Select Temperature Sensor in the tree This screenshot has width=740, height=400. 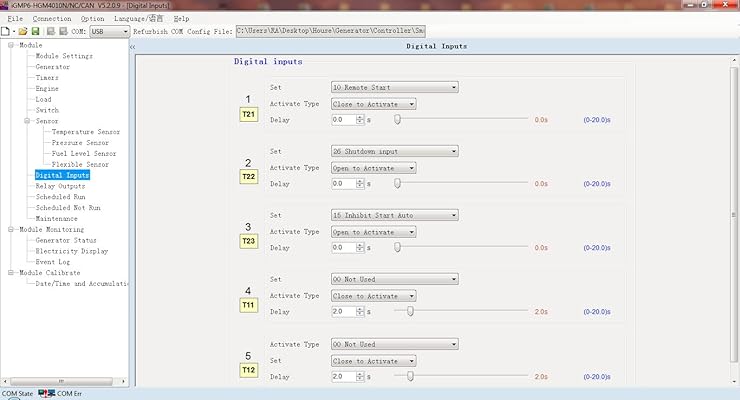pos(85,132)
